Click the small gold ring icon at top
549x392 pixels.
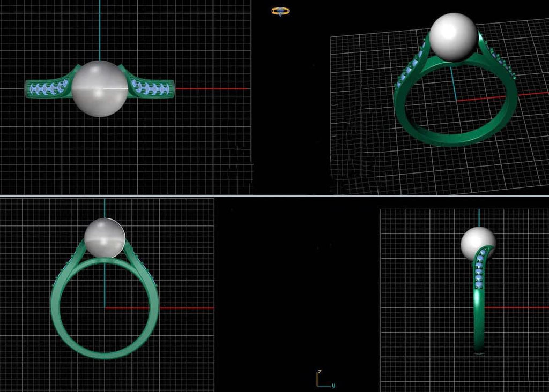[x=280, y=11]
